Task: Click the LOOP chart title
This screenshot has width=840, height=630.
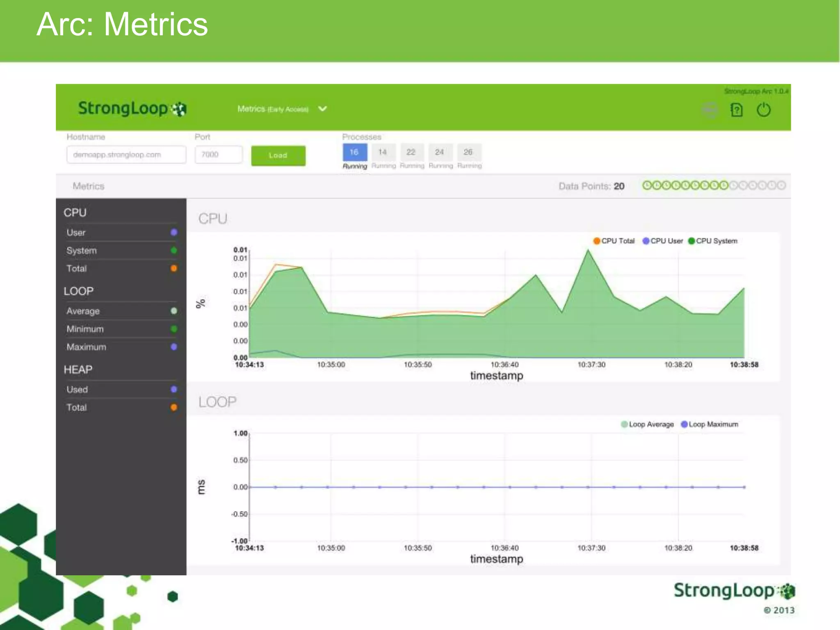Action: (x=217, y=402)
